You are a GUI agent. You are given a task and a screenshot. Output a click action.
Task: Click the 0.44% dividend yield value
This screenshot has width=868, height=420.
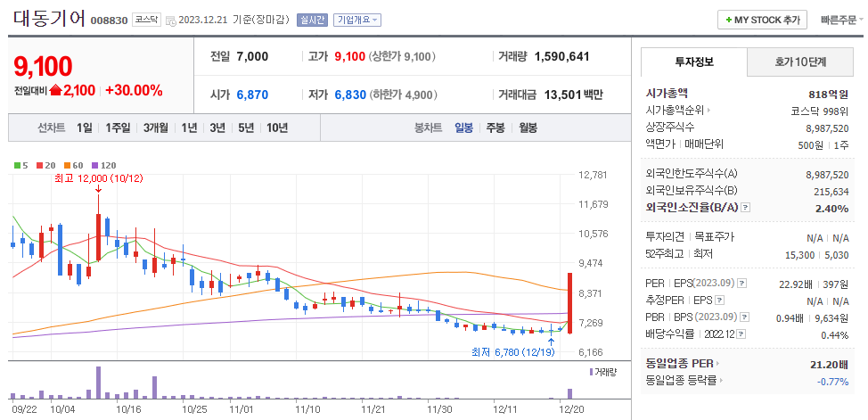click(x=835, y=334)
